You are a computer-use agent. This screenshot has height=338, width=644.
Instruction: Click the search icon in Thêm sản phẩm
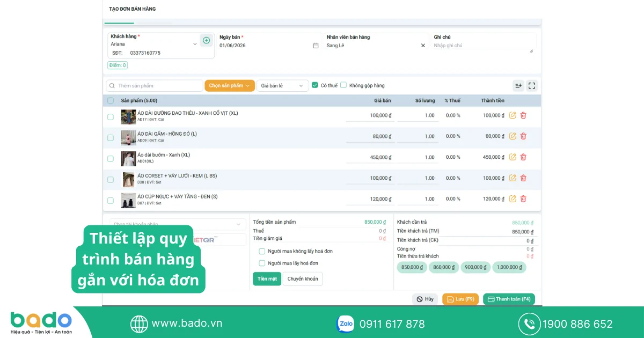112,86
